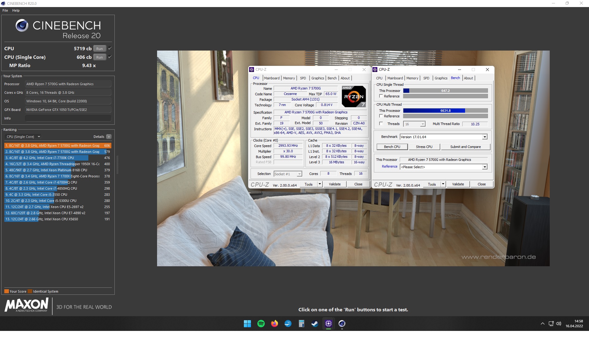Click the AMD Ryzen 7 logo in CPU-Z
Image resolution: width=589 pixels, height=364 pixels.
pos(353,97)
